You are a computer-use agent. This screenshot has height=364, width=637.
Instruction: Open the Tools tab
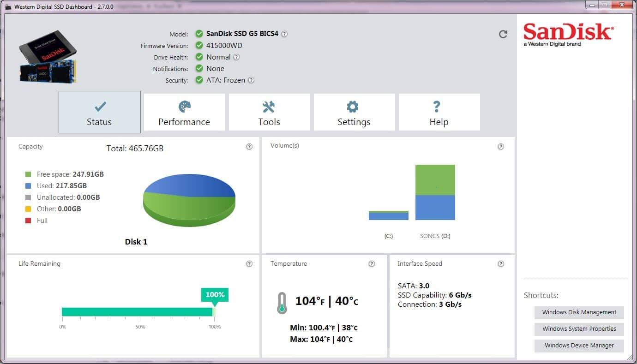pos(269,112)
